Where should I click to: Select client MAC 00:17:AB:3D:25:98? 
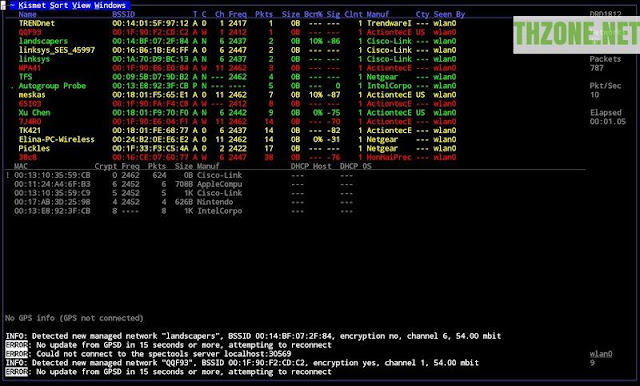coord(52,202)
